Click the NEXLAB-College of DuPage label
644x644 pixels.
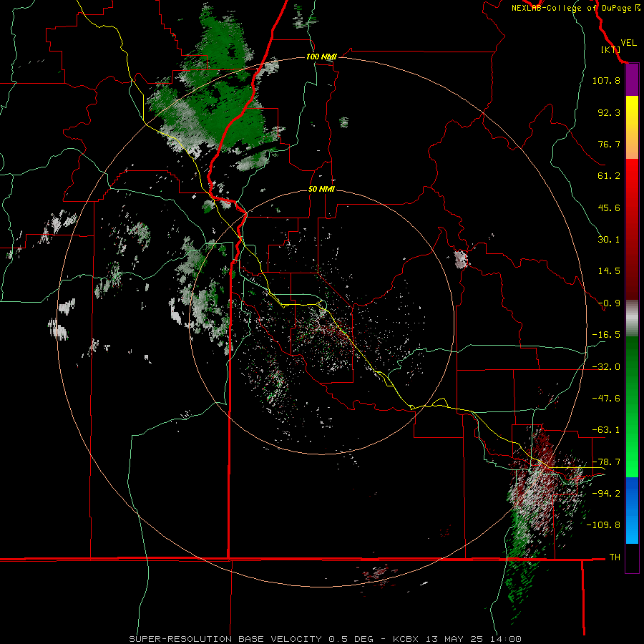(576, 8)
